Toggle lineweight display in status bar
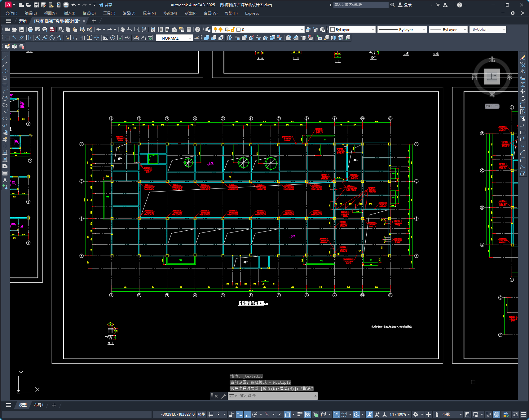Viewport: 529px width, 420px height. point(300,414)
